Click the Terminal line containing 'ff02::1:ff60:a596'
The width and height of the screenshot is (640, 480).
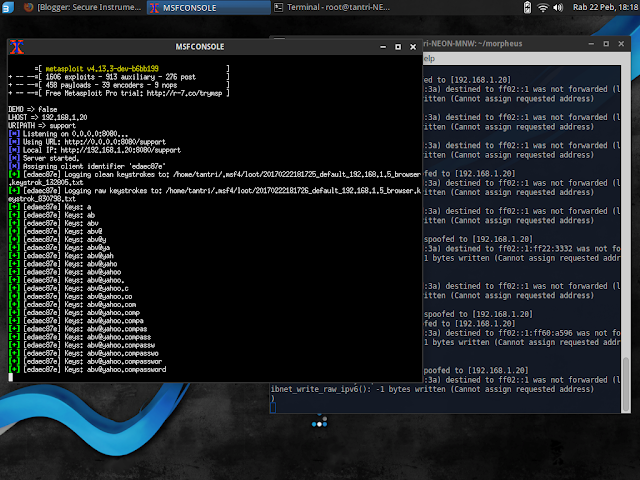tap(522, 333)
